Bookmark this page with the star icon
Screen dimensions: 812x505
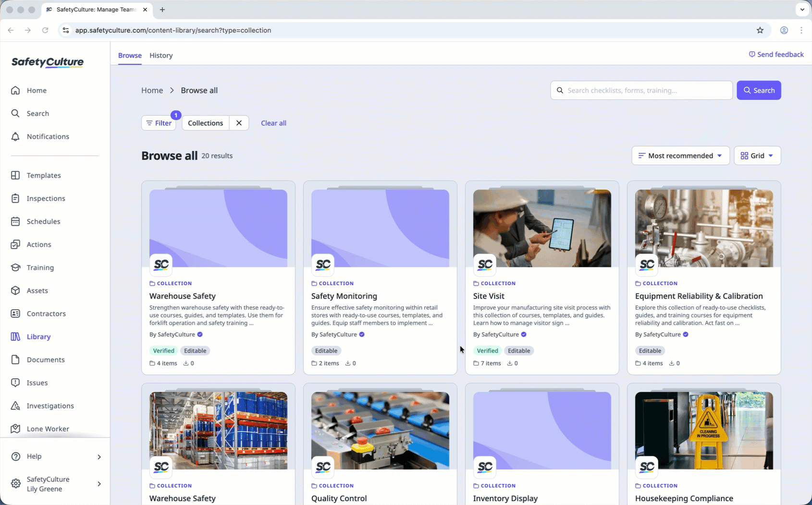[x=760, y=30]
